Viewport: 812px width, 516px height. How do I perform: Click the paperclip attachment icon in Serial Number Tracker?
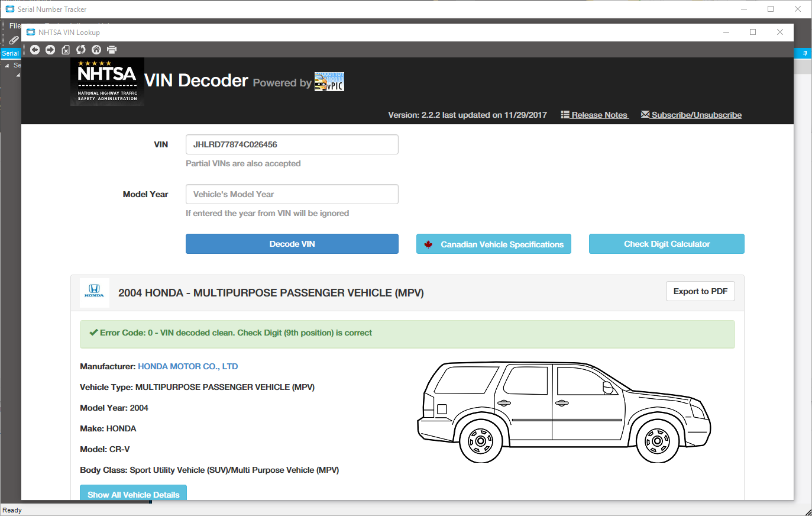(14, 40)
